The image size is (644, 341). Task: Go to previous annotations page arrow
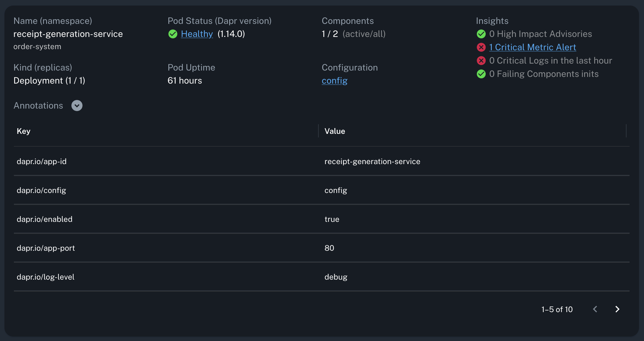(x=595, y=309)
